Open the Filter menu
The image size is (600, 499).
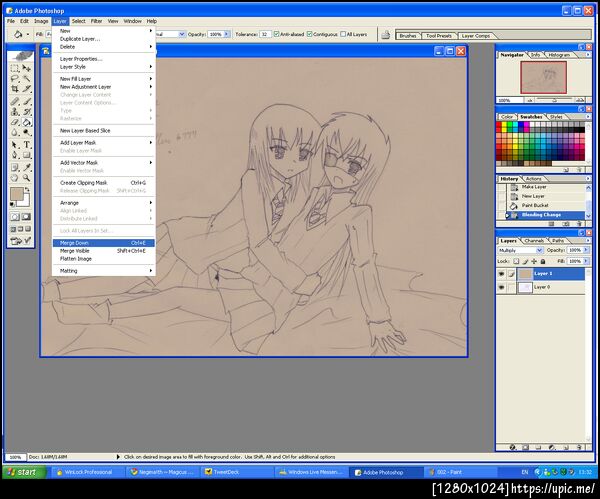[96, 21]
